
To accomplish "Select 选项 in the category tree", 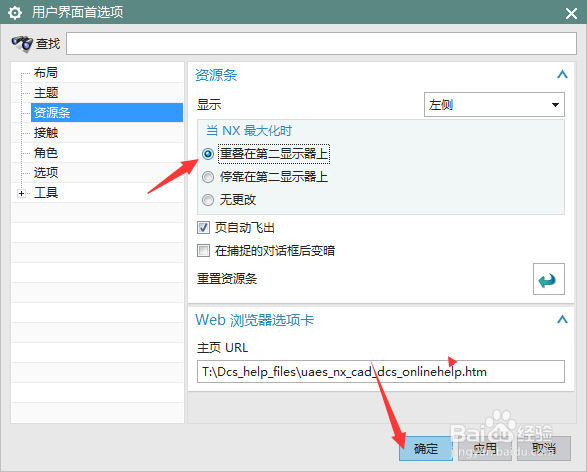I will [x=46, y=173].
